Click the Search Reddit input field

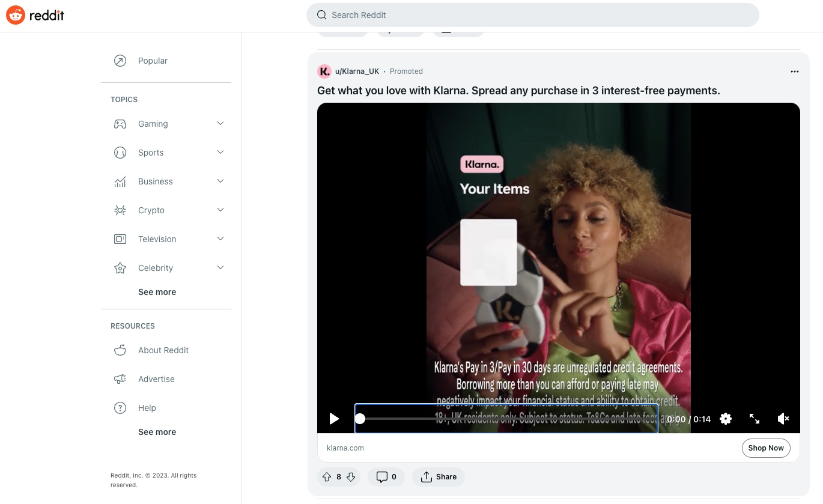[532, 15]
